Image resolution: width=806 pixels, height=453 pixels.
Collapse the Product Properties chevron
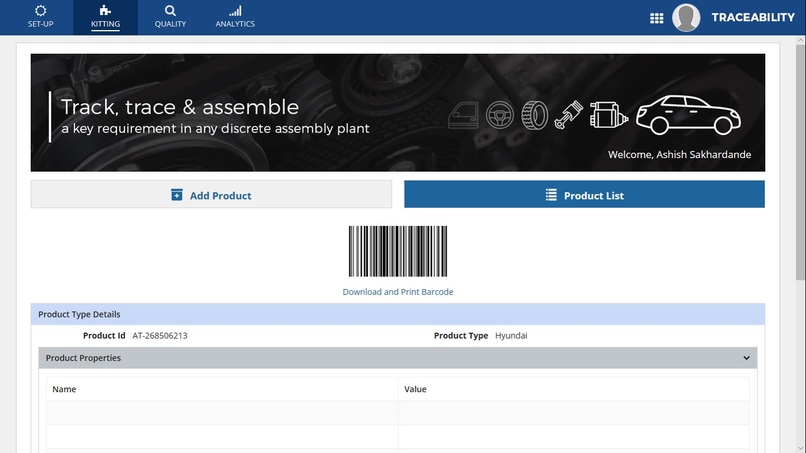click(746, 358)
